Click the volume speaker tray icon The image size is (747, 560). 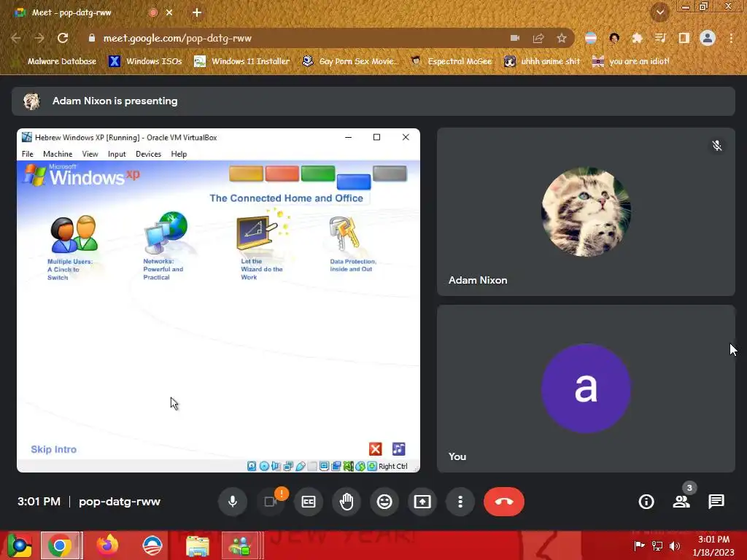[675, 545]
